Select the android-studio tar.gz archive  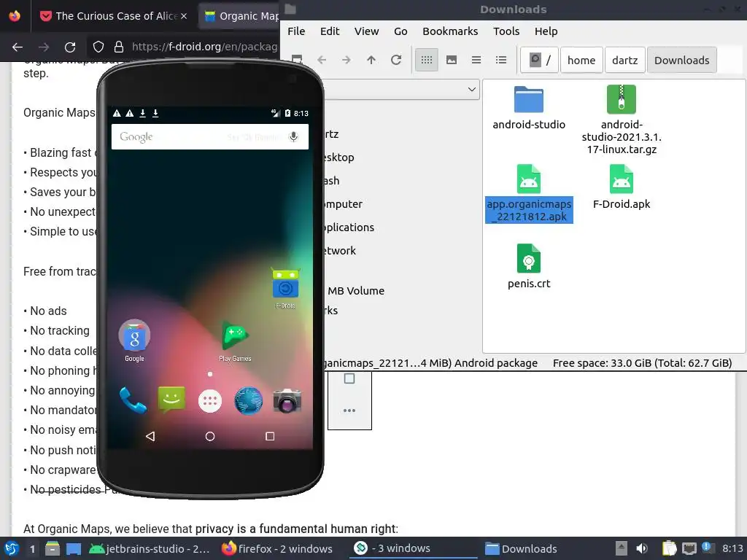[622, 120]
